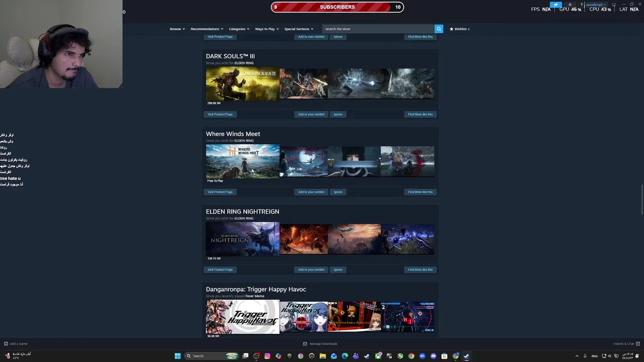Open the Friends & Chat icon

(x=637, y=344)
